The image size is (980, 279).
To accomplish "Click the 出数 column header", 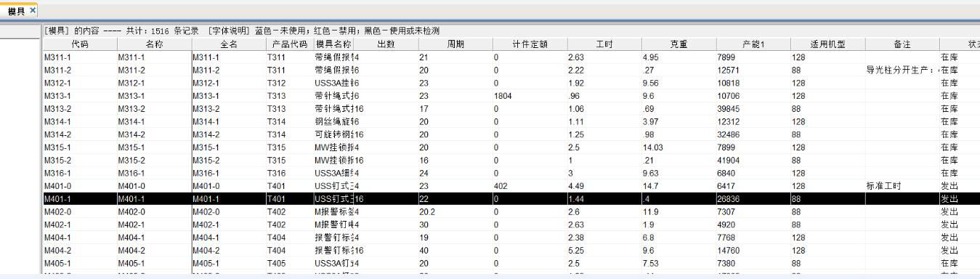I will [386, 44].
